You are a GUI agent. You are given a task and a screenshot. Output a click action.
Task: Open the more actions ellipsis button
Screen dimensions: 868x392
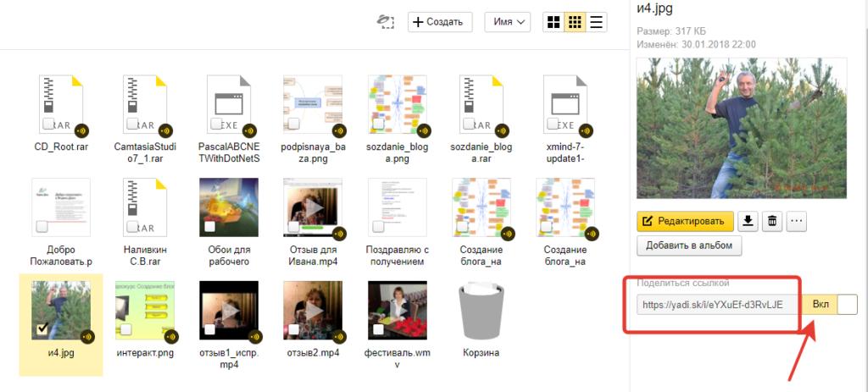click(796, 221)
